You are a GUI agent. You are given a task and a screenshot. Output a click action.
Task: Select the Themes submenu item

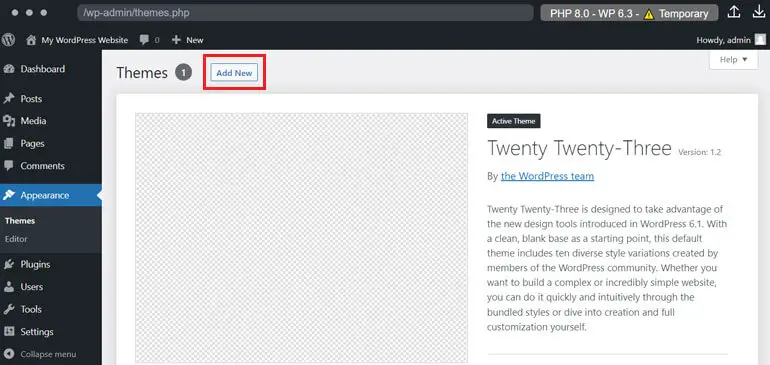(x=20, y=221)
